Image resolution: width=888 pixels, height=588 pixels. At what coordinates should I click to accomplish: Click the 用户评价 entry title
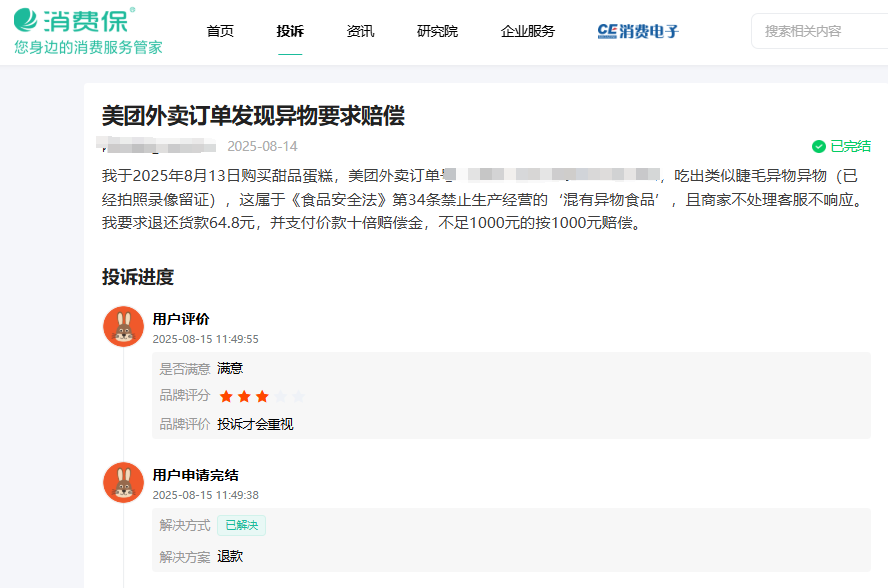point(181,319)
